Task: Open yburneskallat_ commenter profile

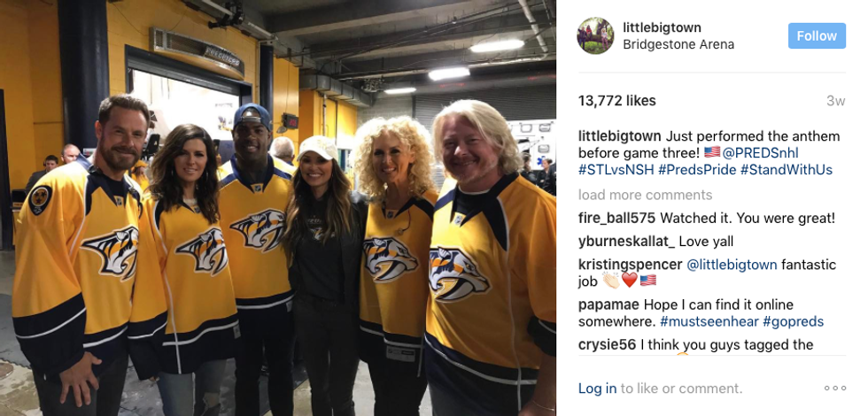Action: pos(626,241)
